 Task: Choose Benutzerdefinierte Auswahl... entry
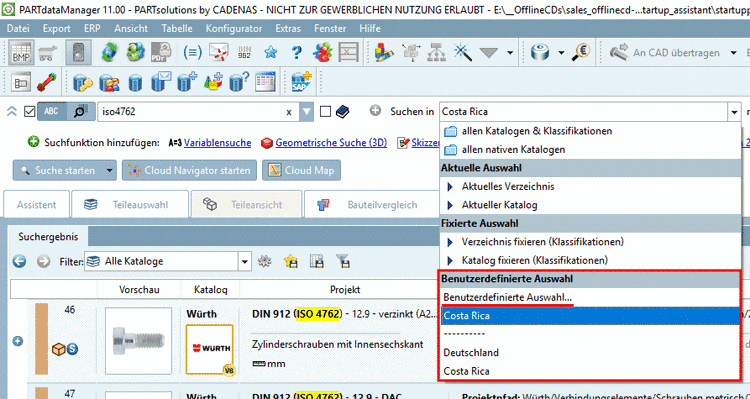coord(507,297)
